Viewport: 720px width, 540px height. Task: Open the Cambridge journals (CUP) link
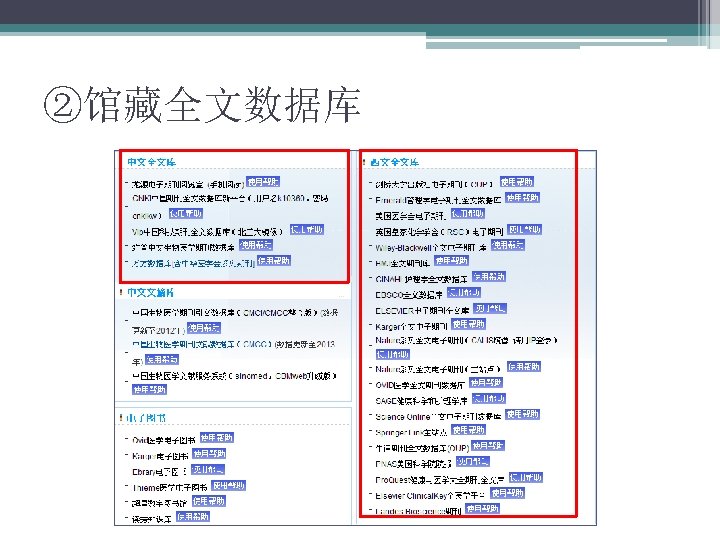tap(434, 184)
